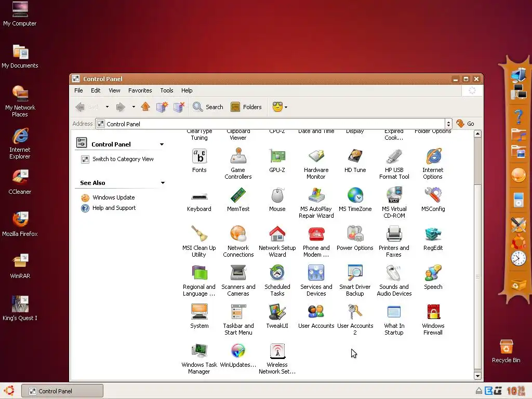The height and width of the screenshot is (399, 532).
Task: Launch TweakUI icon
Action: [x=277, y=316]
